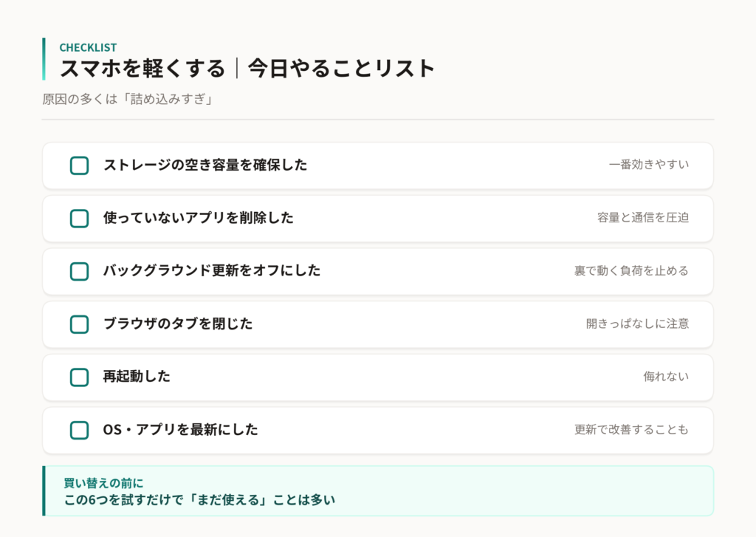Click the 開きっぱなしに注意 hint

pos(637,324)
